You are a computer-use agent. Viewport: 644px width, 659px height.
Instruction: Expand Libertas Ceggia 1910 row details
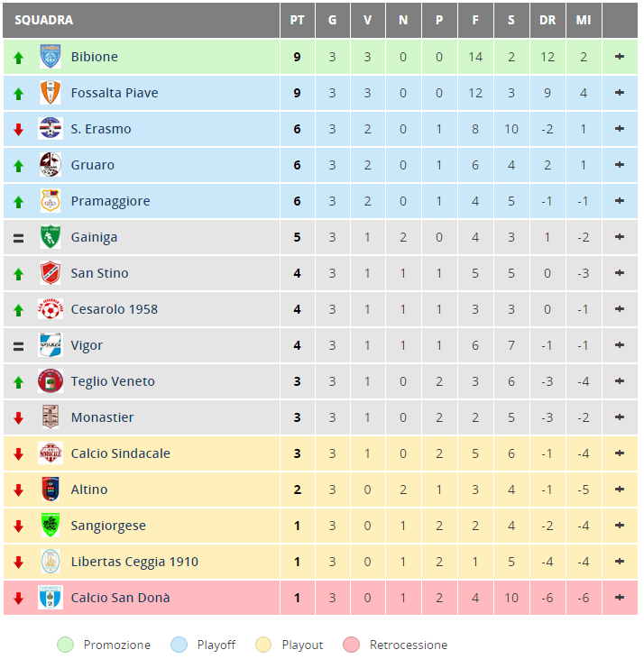click(620, 561)
